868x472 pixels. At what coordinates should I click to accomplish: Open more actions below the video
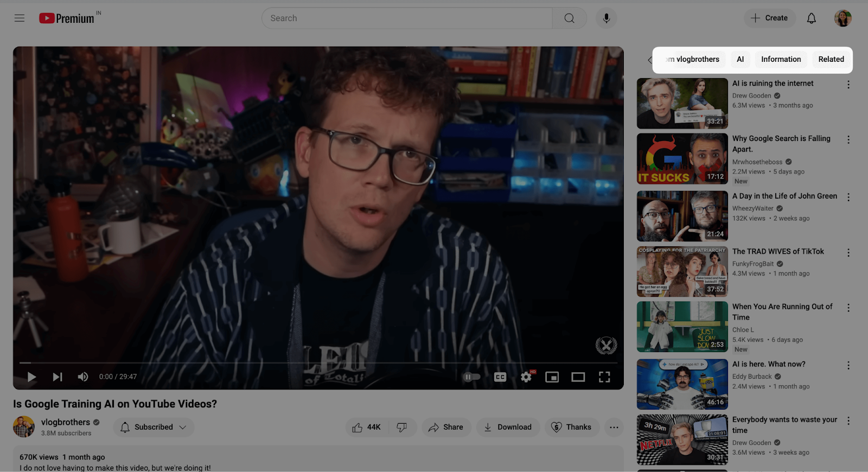tap(614, 428)
